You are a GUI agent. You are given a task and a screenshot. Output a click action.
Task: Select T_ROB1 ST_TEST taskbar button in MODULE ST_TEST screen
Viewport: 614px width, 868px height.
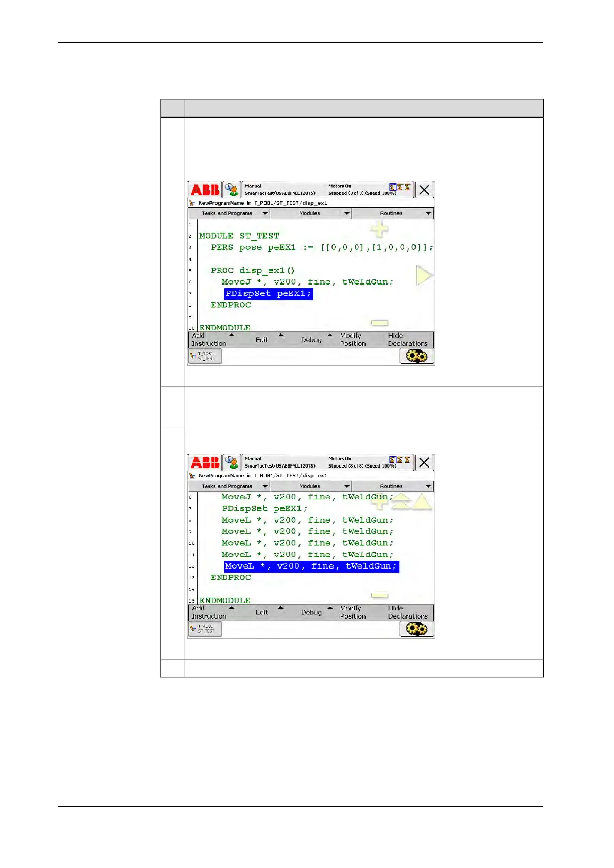205,356
